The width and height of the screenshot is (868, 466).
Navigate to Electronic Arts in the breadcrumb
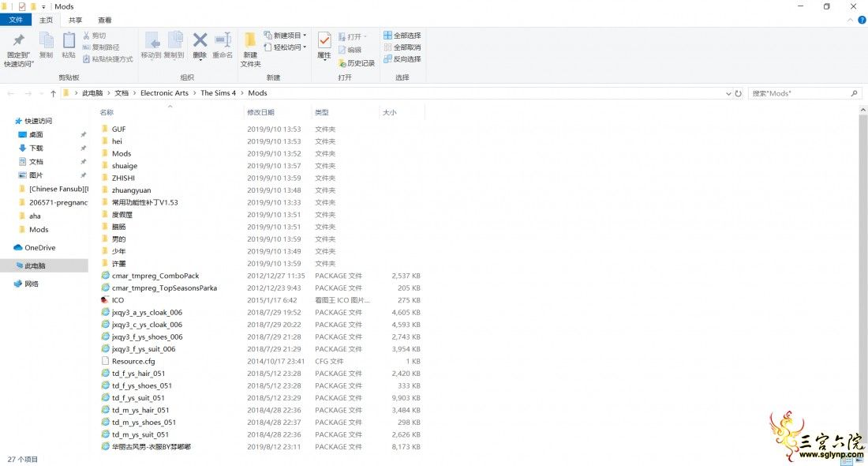[164, 93]
